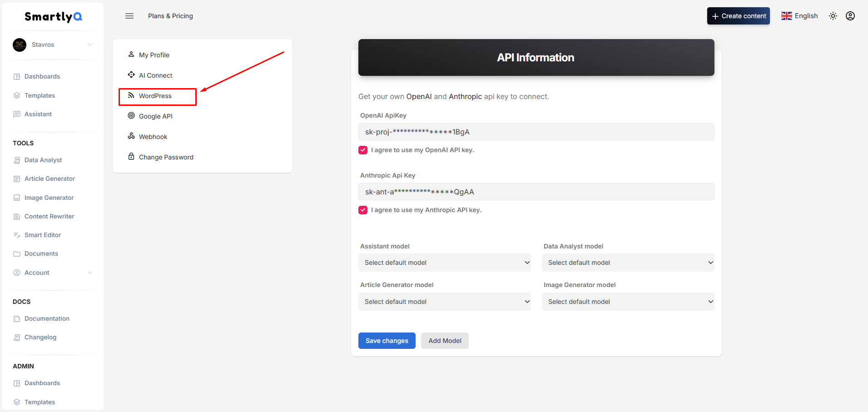Click the WordPress feed icon

(131, 95)
